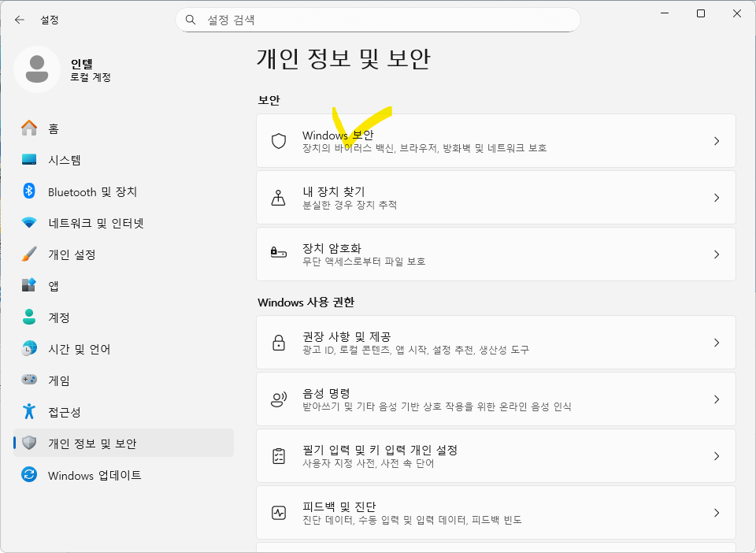Click the padlock icon of 권장 사항 및 제공
Viewport: 756px width, 553px height.
[x=279, y=343]
